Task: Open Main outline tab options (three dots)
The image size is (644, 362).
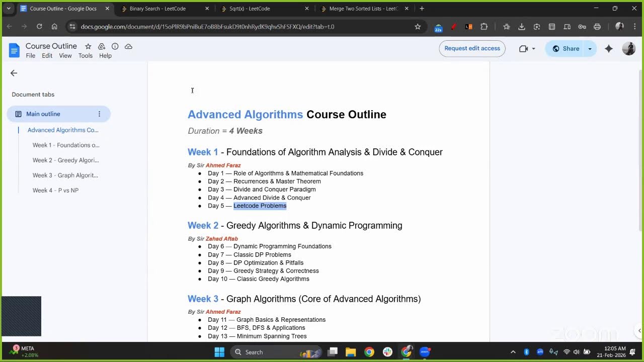Action: click(x=99, y=114)
